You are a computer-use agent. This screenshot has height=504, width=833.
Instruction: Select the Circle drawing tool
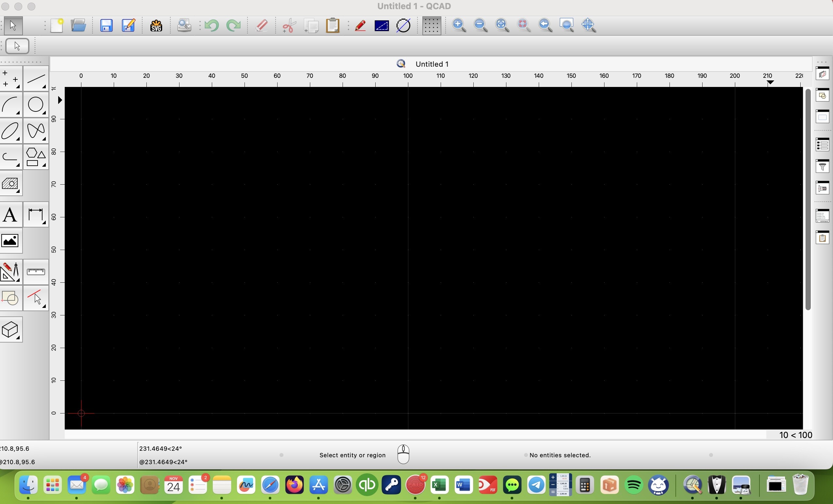coord(36,105)
